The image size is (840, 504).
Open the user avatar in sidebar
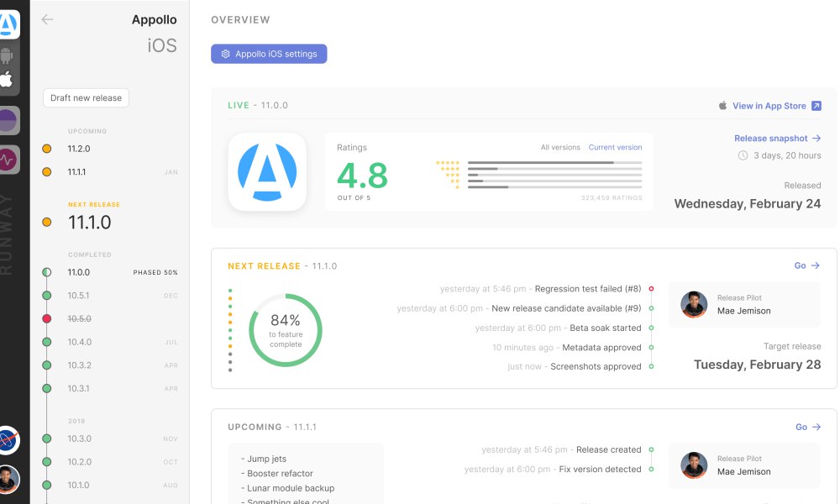tap(8, 480)
